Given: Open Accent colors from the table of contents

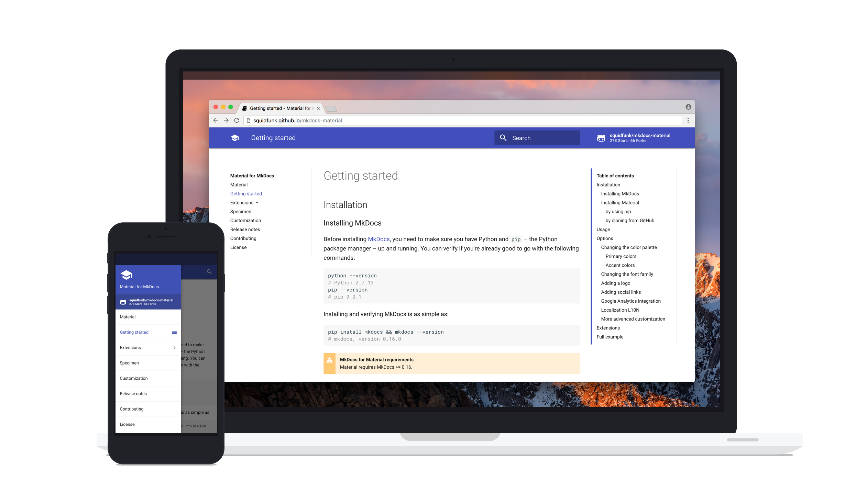Looking at the screenshot, I should pos(619,265).
